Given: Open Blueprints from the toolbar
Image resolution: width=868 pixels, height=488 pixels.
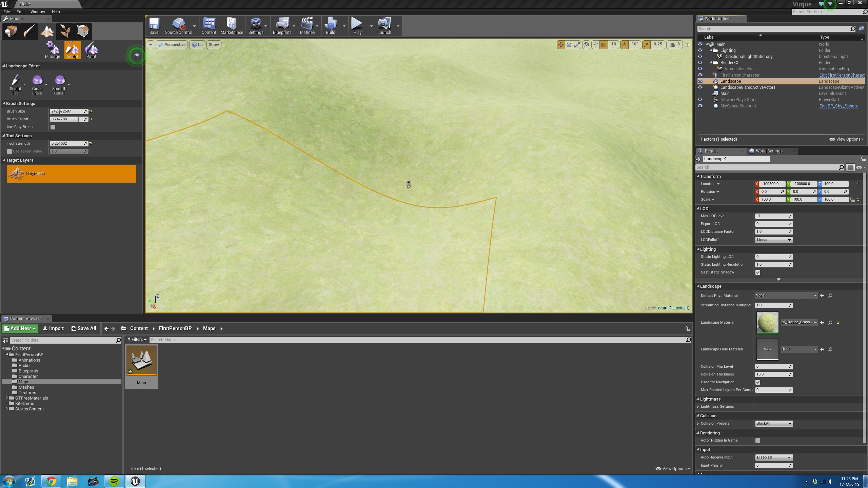Looking at the screenshot, I should [x=282, y=26].
